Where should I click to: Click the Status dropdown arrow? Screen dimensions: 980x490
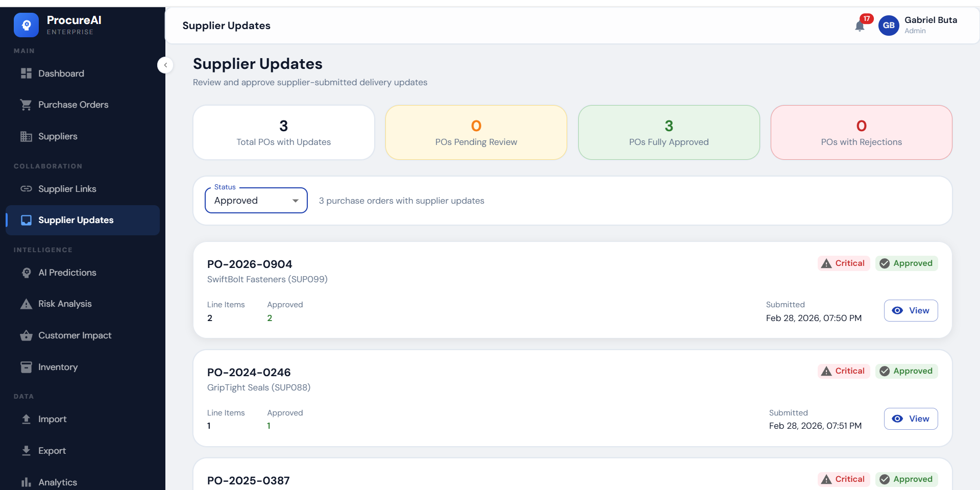tap(295, 201)
